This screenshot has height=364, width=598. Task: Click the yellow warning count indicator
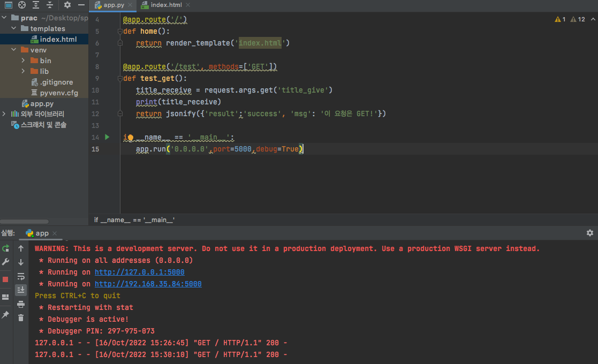[x=560, y=19]
